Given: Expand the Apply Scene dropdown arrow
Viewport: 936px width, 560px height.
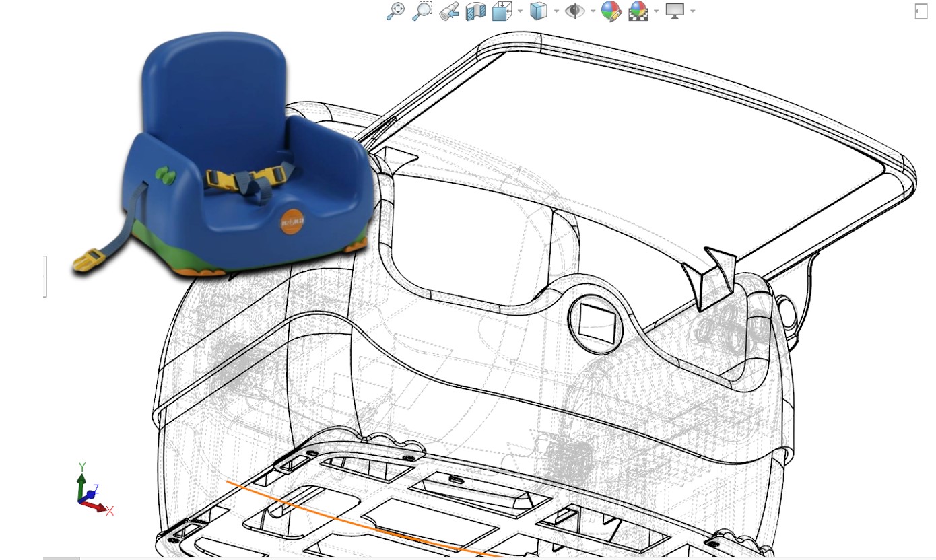Looking at the screenshot, I should coord(656,11).
